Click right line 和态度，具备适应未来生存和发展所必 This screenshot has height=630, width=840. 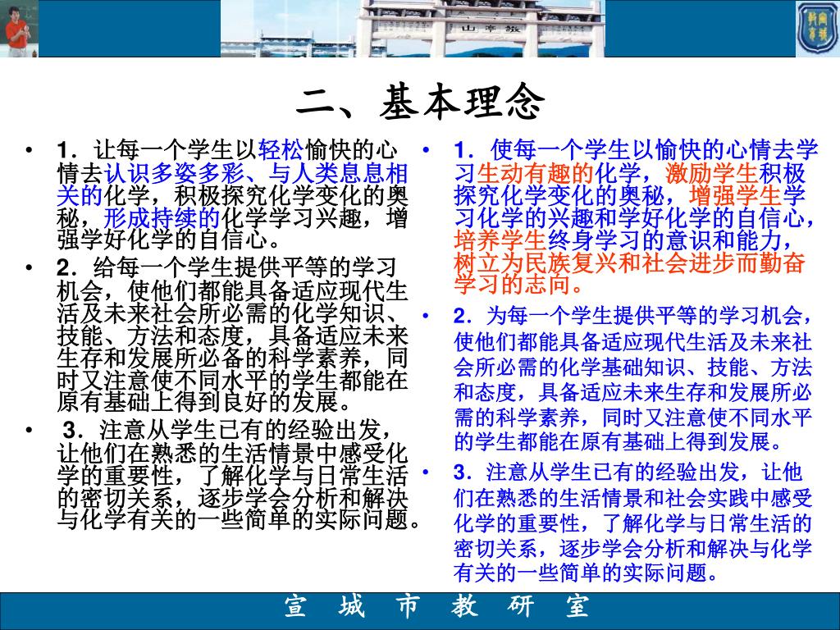[632, 393]
